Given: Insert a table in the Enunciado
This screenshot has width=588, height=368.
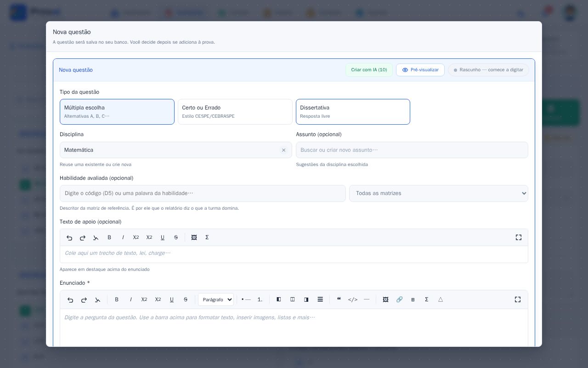Looking at the screenshot, I should (x=413, y=299).
